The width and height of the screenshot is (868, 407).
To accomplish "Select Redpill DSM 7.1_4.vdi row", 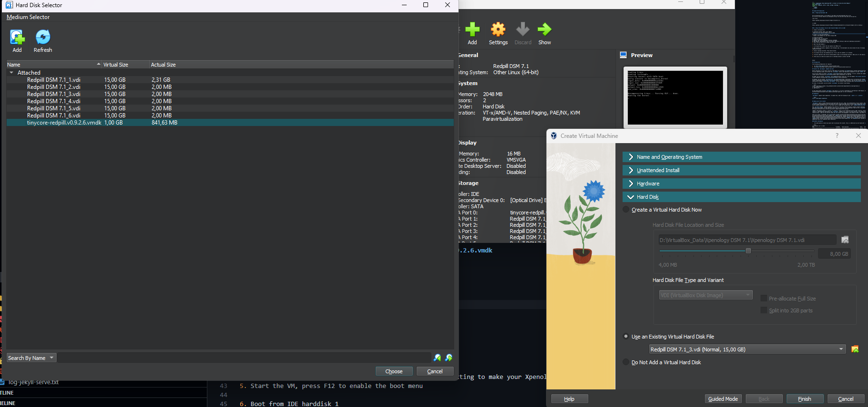I will (230, 101).
